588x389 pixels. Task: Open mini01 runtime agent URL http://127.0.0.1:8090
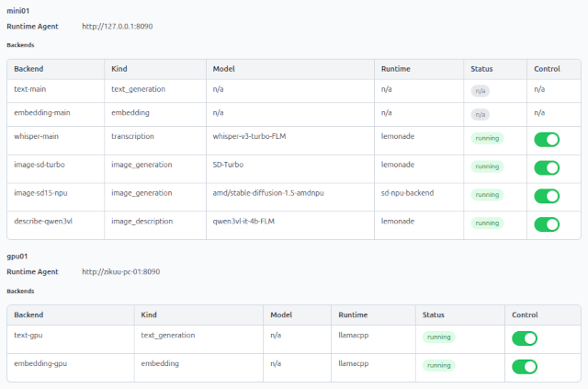pos(118,27)
